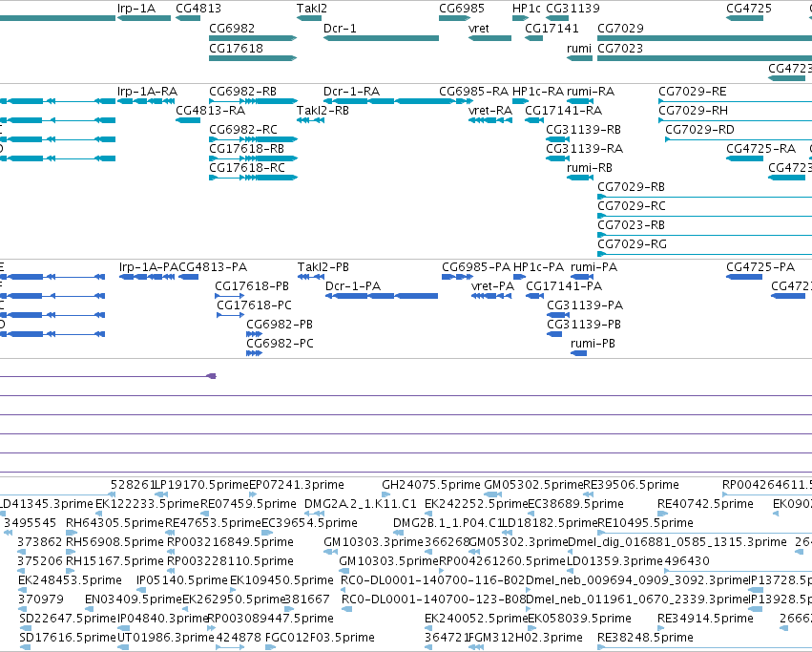Open transcript label CG17618-RB
This screenshot has width=812, height=652.
246,149
